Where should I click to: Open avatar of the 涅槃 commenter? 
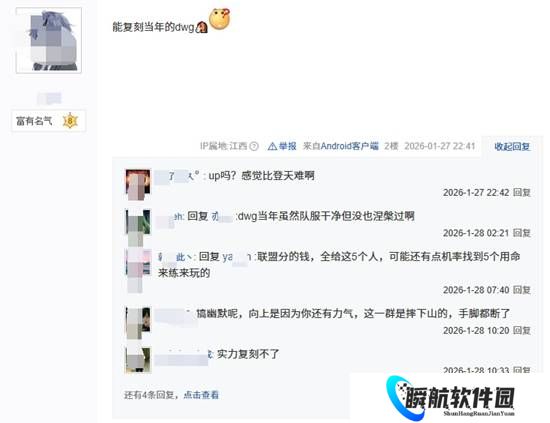138,226
